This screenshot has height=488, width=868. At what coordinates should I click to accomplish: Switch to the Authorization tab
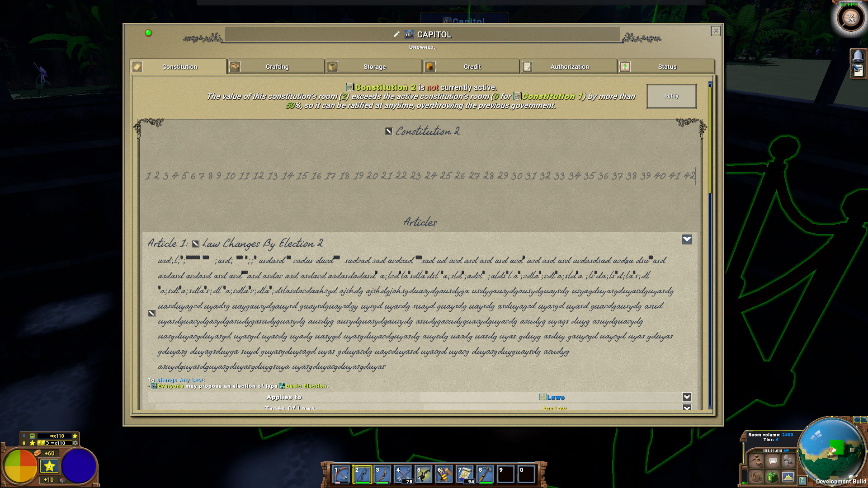[569, 66]
